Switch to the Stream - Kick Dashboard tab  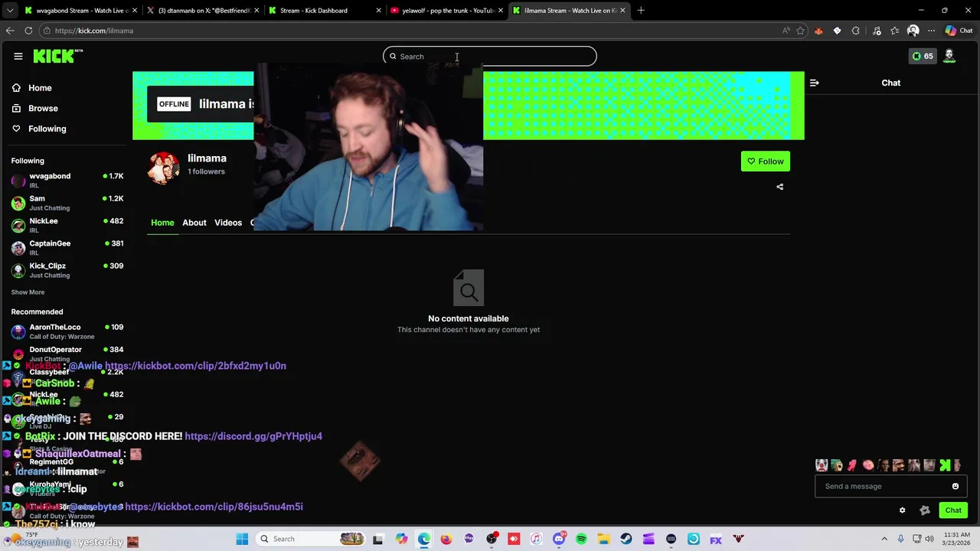click(x=325, y=11)
